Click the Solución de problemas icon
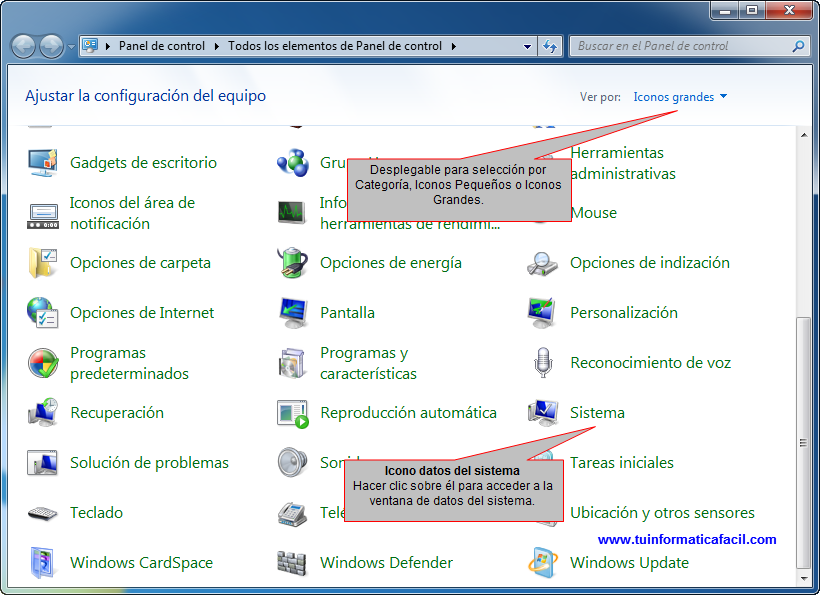 tap(42, 463)
